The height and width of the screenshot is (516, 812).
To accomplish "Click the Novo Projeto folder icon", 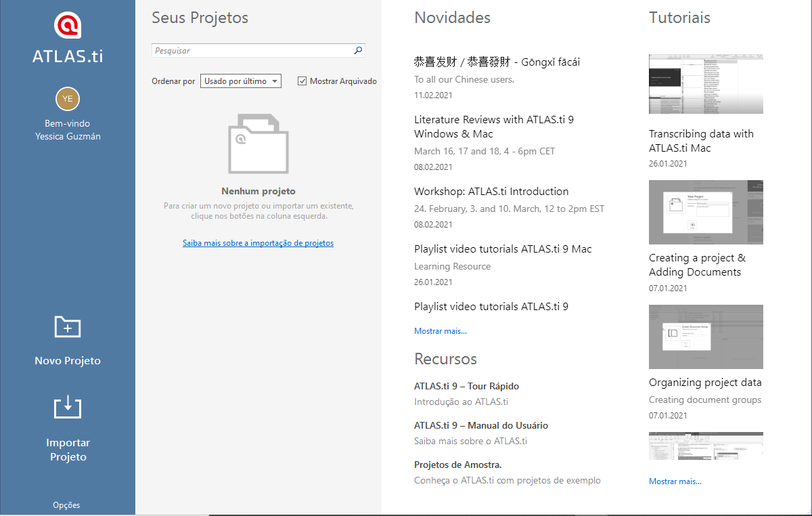I will coord(68,326).
